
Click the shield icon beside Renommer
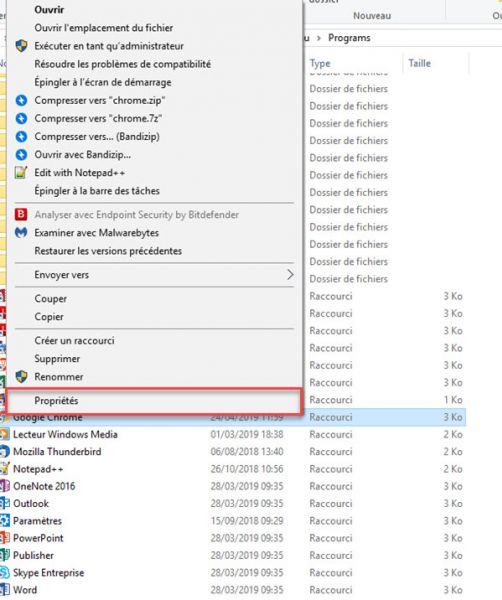coord(21,377)
